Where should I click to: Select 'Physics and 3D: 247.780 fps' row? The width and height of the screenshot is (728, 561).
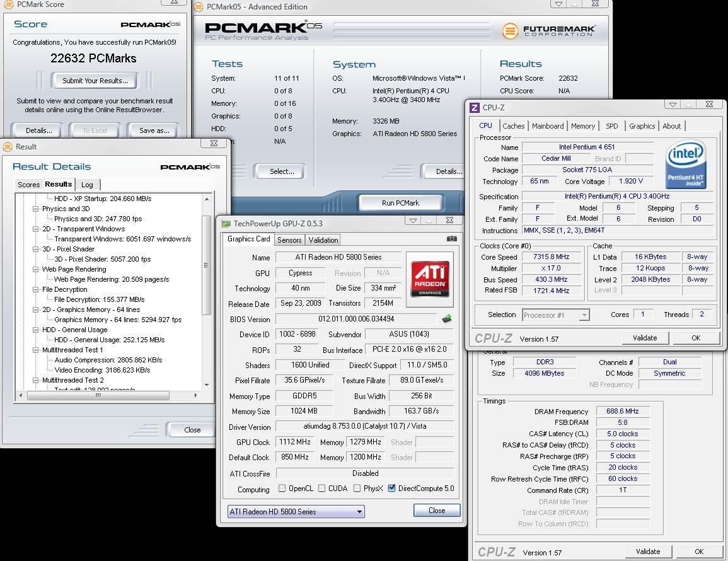tap(98, 219)
